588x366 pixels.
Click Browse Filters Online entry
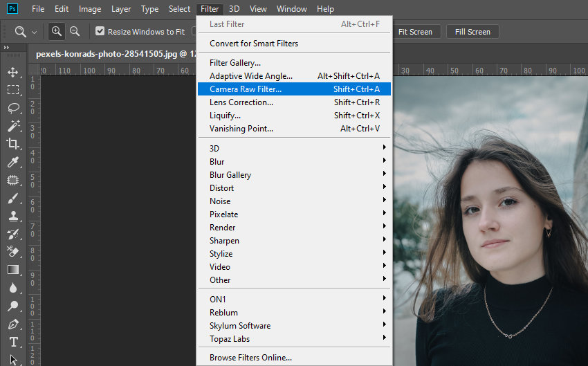click(295, 358)
